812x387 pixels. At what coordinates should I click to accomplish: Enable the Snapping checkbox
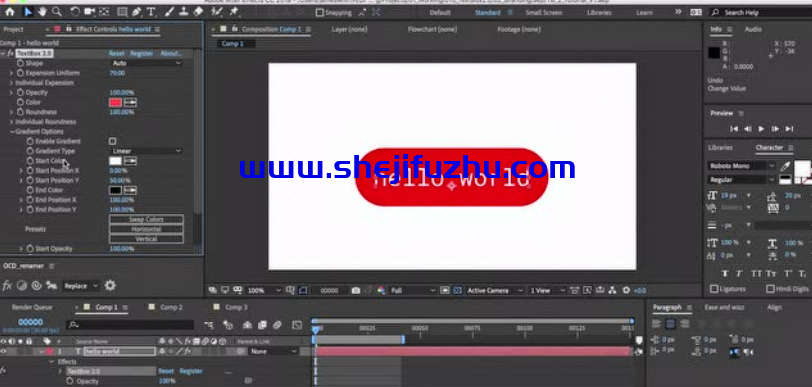(x=320, y=12)
